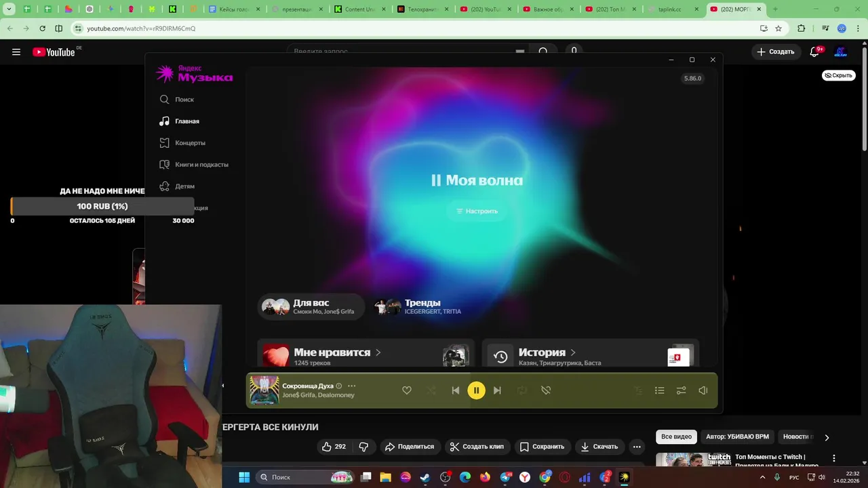
Task: Open Windows Start menu
Action: coord(244,477)
